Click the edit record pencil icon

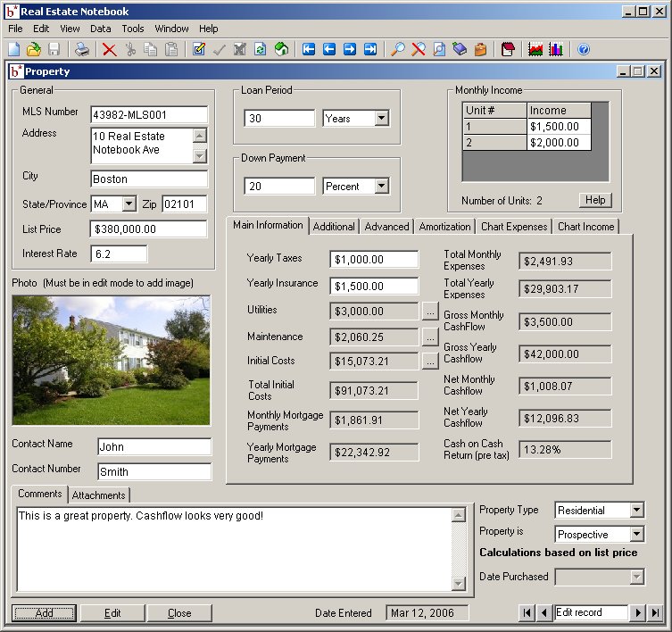click(x=199, y=50)
